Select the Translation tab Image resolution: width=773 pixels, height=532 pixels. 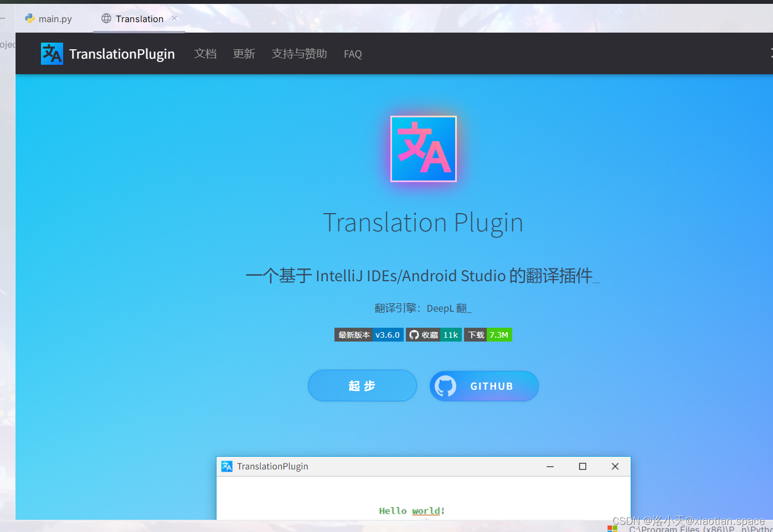pos(140,19)
